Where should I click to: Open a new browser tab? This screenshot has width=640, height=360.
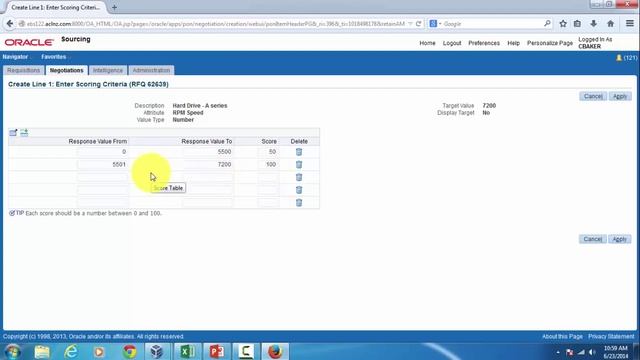(114, 7)
